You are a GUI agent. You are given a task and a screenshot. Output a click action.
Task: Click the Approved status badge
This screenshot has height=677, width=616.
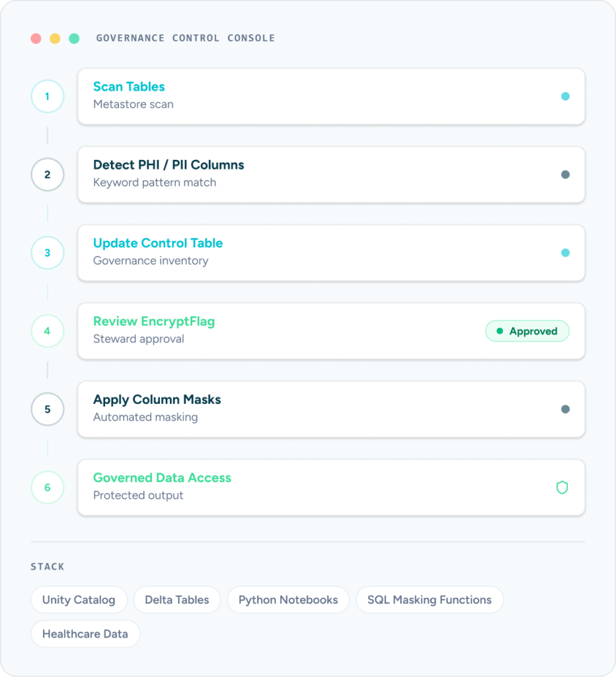click(527, 331)
